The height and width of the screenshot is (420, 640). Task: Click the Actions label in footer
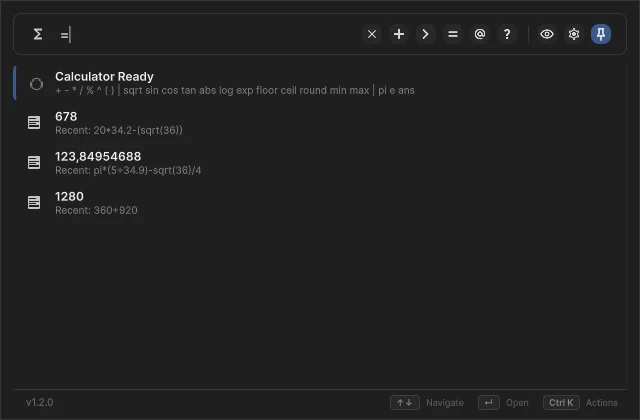coord(602,403)
